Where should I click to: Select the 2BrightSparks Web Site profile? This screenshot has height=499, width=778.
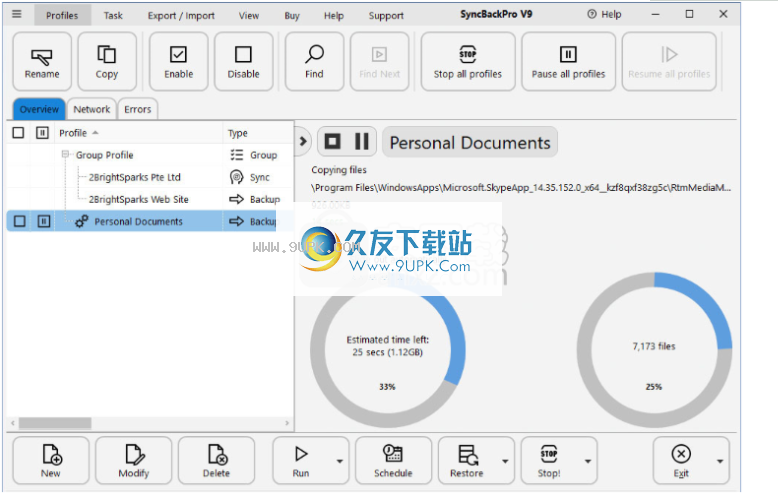click(150, 199)
